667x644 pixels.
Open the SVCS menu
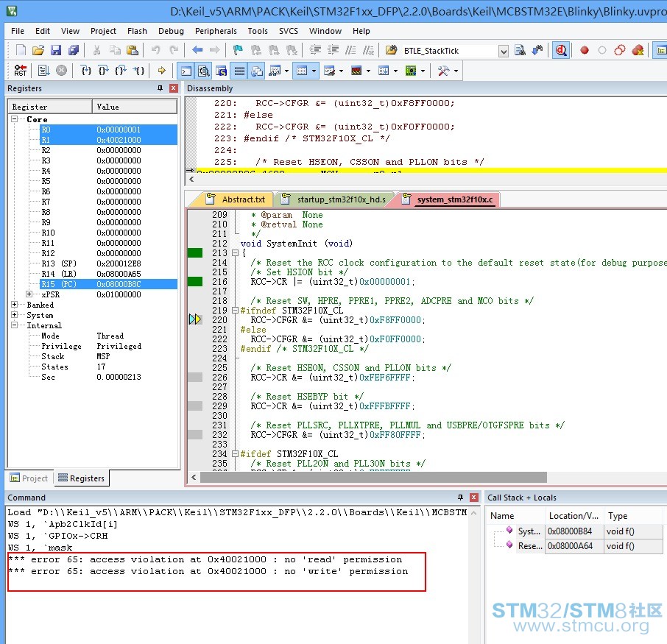click(289, 31)
